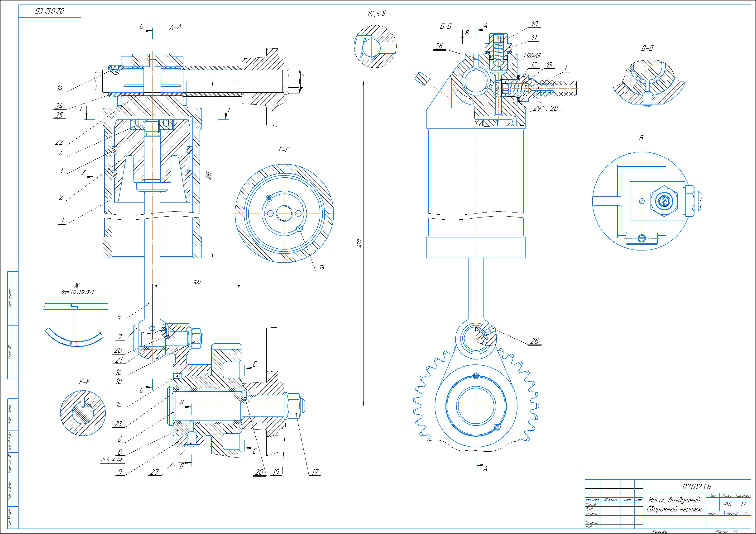Click the m=4; z=33 gear note
Image resolution: width=756 pixels, height=534 pixels.
coord(112,459)
